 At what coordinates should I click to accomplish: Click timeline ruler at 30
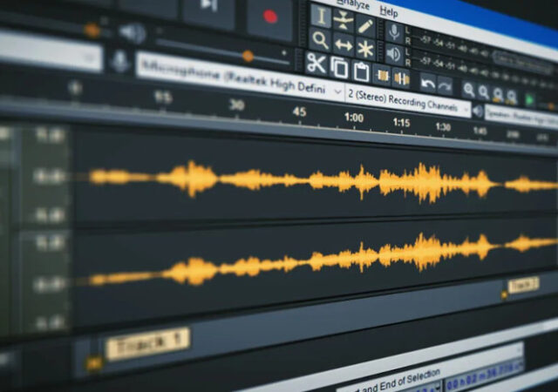(x=236, y=105)
